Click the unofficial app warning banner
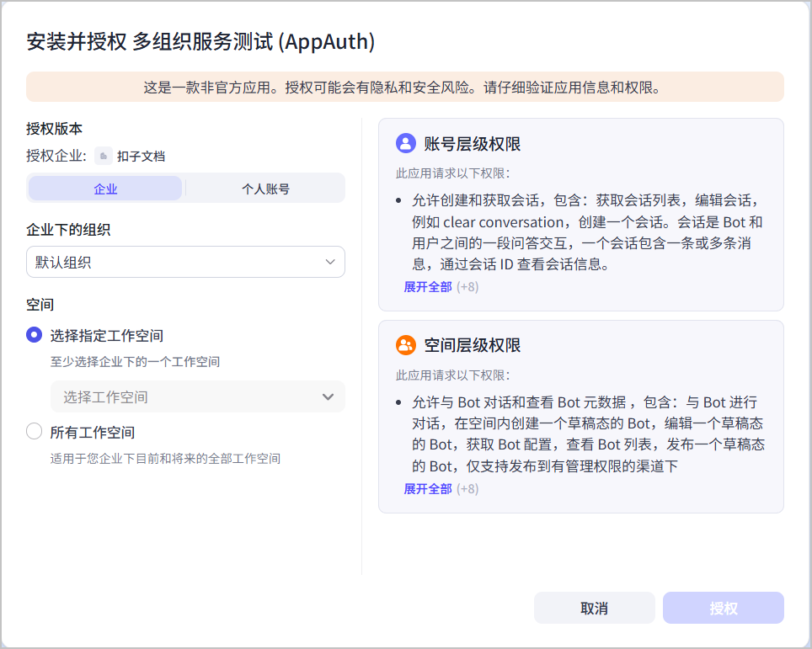The image size is (812, 649). coord(405,87)
